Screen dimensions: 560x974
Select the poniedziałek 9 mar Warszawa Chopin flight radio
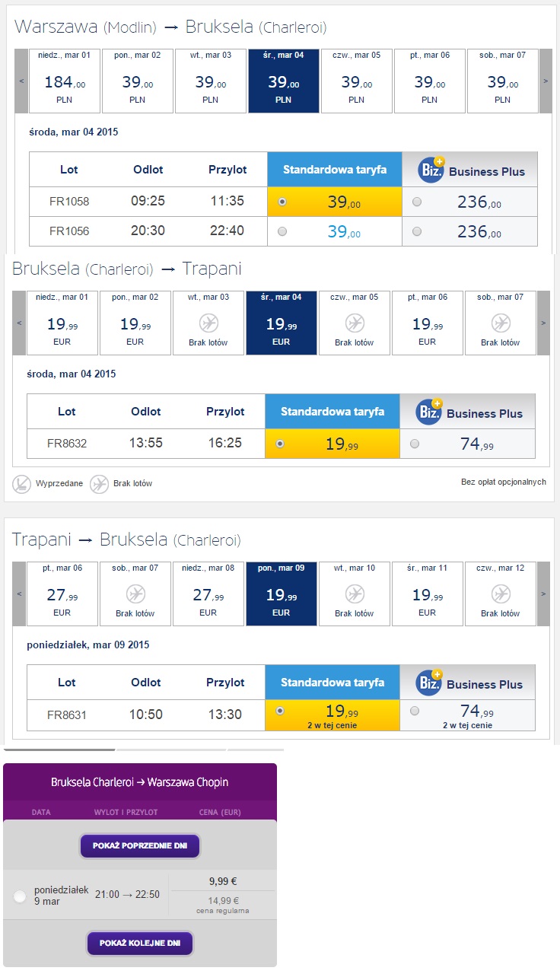tap(20, 896)
